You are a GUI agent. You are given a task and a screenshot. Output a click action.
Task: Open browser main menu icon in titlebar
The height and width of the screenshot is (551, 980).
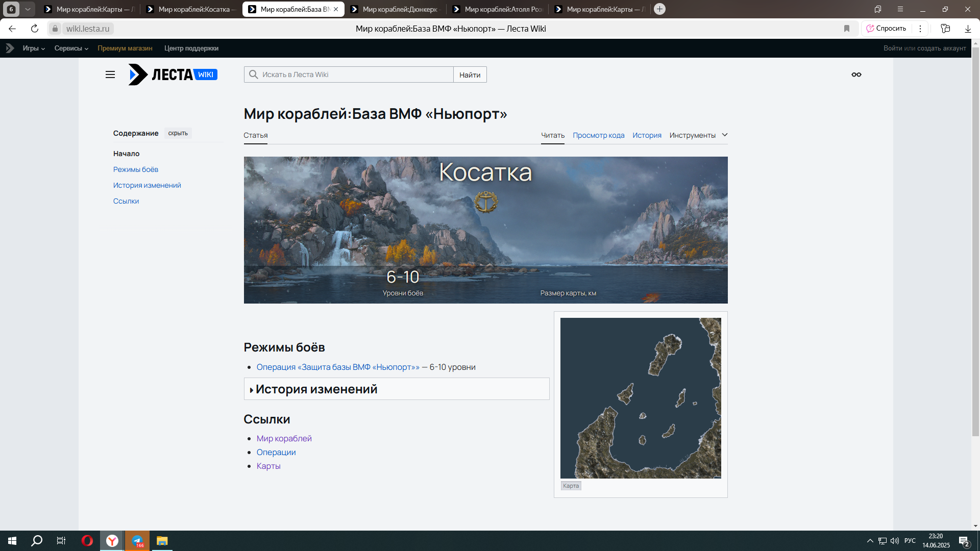click(900, 9)
